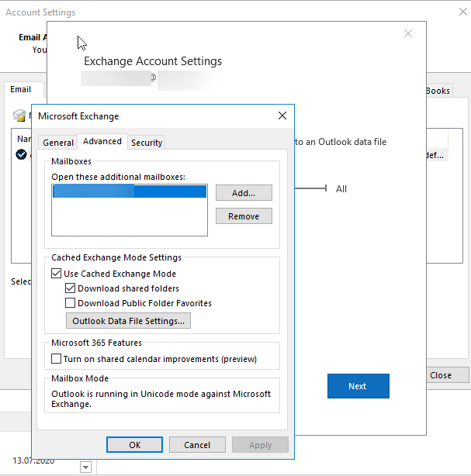471x476 pixels.
Task: Open the Security tab
Action: (147, 143)
